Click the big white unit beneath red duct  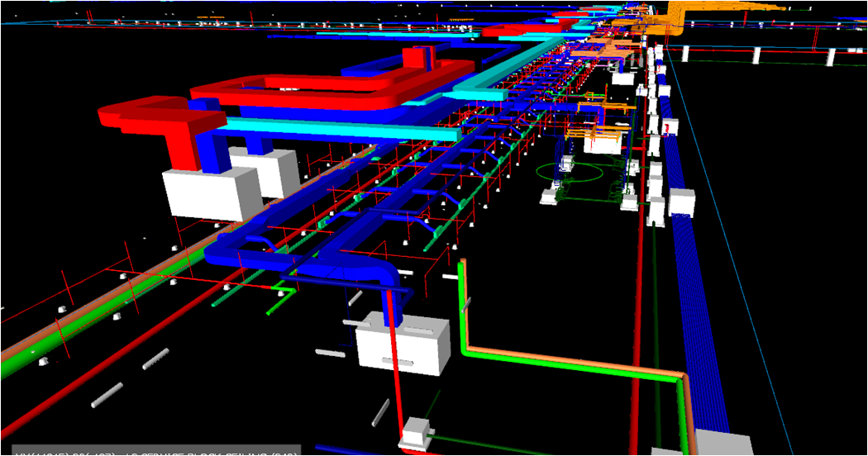(x=202, y=194)
